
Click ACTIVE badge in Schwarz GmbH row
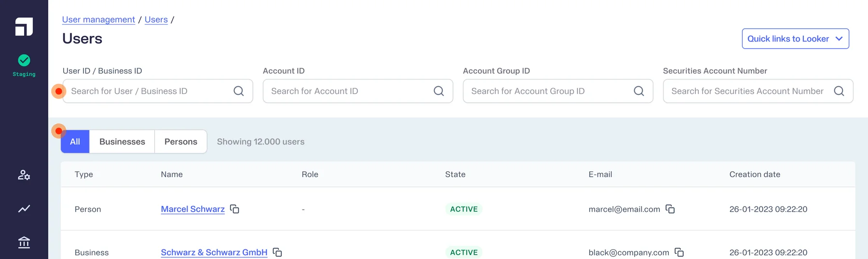464,252
